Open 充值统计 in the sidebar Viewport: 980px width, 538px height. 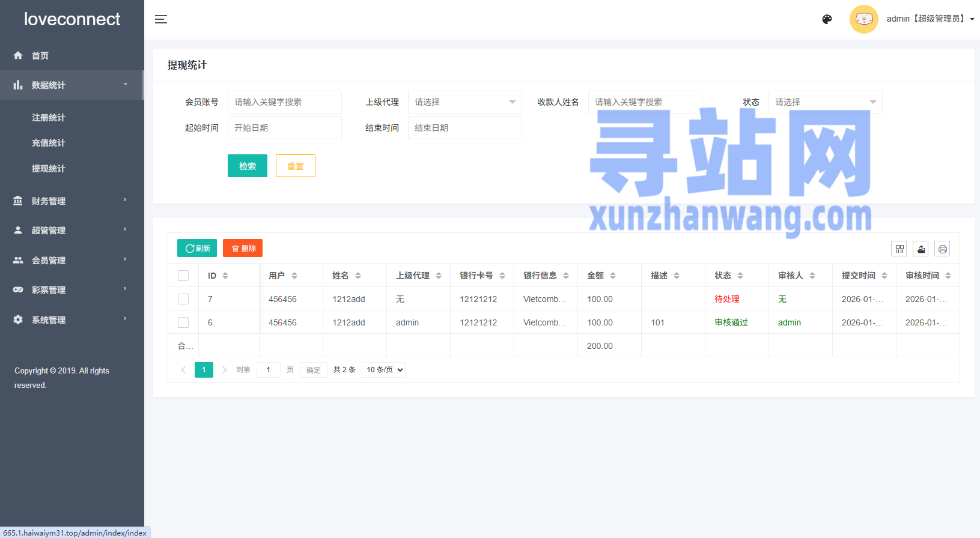point(48,143)
